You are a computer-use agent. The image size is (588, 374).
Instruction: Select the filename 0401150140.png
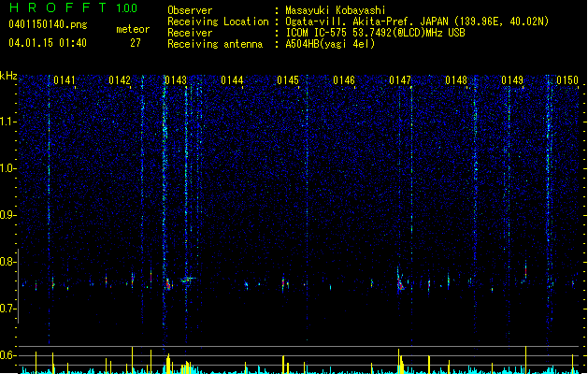[x=48, y=24]
